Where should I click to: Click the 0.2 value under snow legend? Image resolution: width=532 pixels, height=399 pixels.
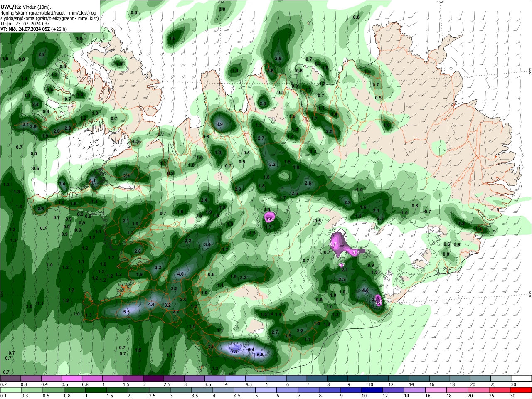[3, 384]
